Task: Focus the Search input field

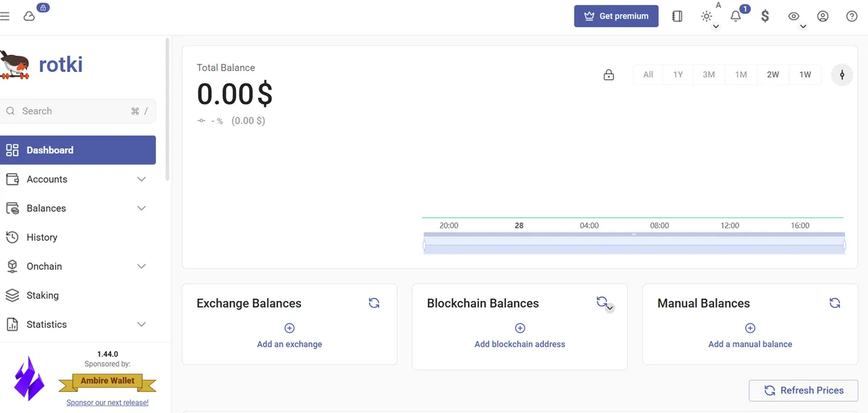Action: point(78,111)
